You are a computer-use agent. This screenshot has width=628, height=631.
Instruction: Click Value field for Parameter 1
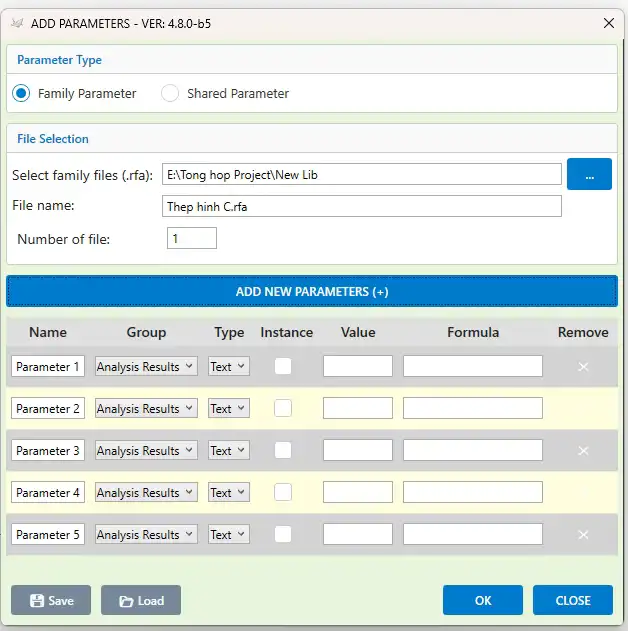point(358,366)
